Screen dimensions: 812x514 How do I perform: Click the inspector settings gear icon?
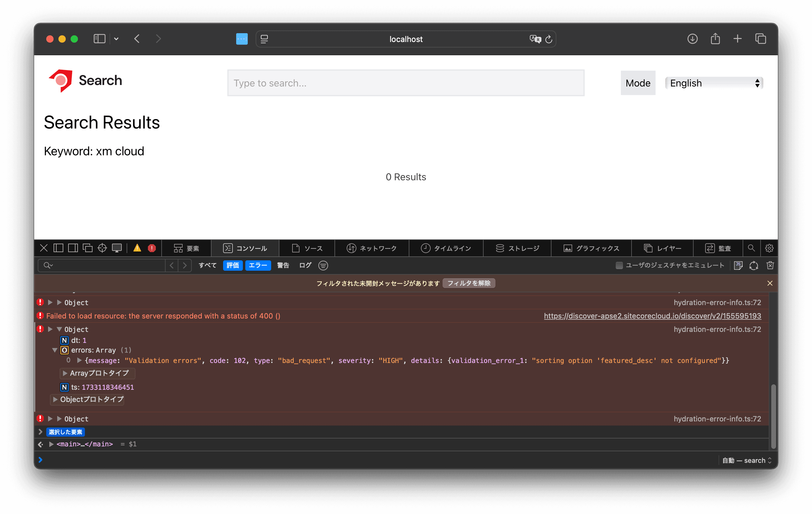(769, 248)
